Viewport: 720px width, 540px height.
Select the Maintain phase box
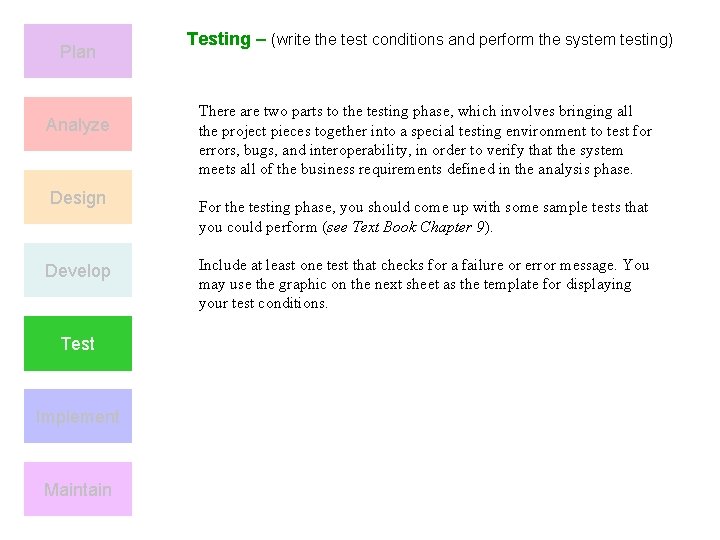tap(78, 489)
